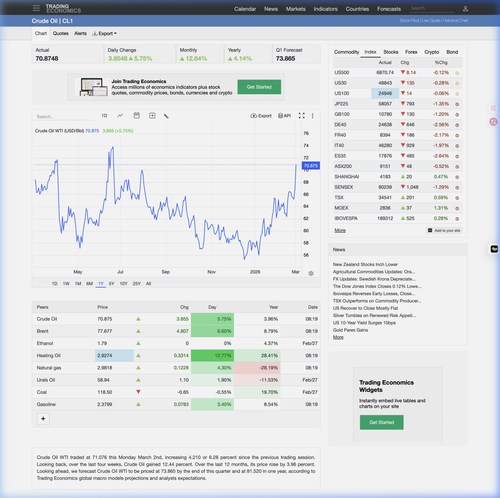
Task: Open the Brent peer link
Action: pyautogui.click(x=43, y=331)
